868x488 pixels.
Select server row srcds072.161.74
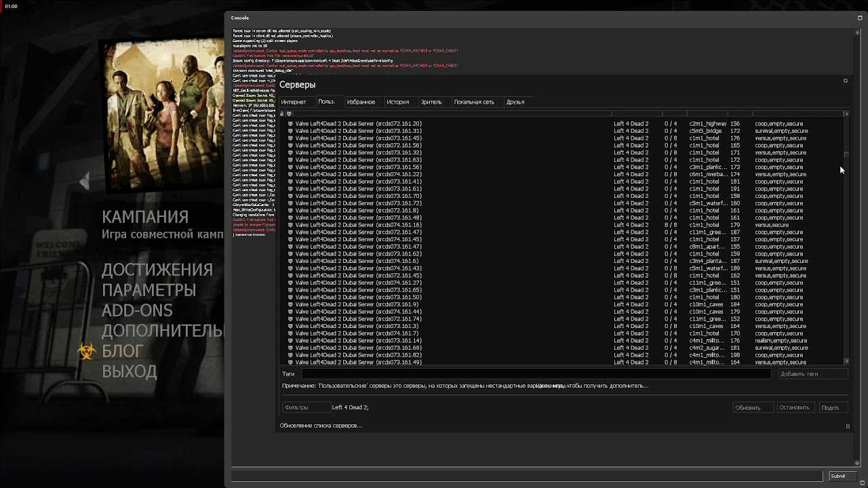563,319
